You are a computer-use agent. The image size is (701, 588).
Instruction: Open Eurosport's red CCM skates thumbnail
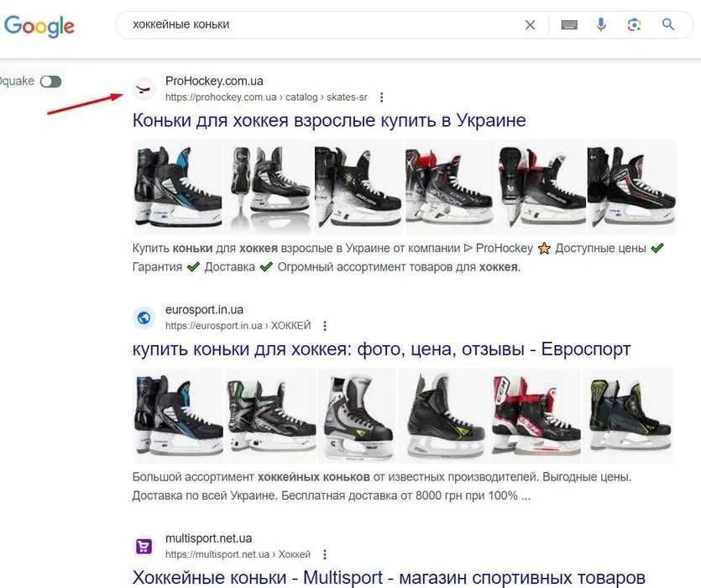click(x=536, y=415)
